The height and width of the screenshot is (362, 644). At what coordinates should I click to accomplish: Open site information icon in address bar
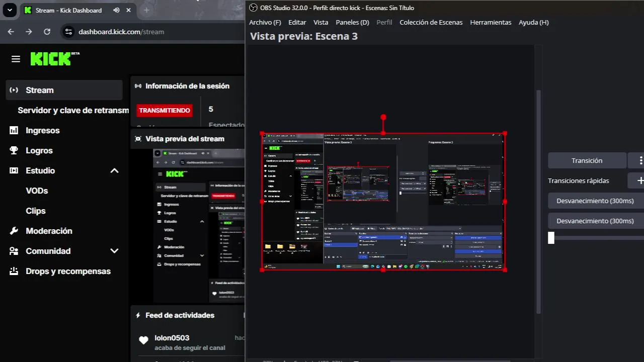coord(68,32)
